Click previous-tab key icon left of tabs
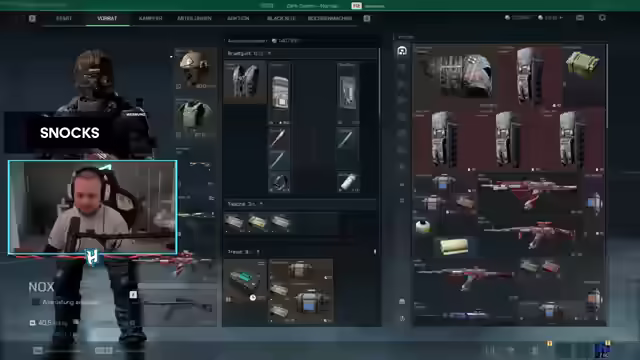This screenshot has width=640, height=360. click(32, 18)
